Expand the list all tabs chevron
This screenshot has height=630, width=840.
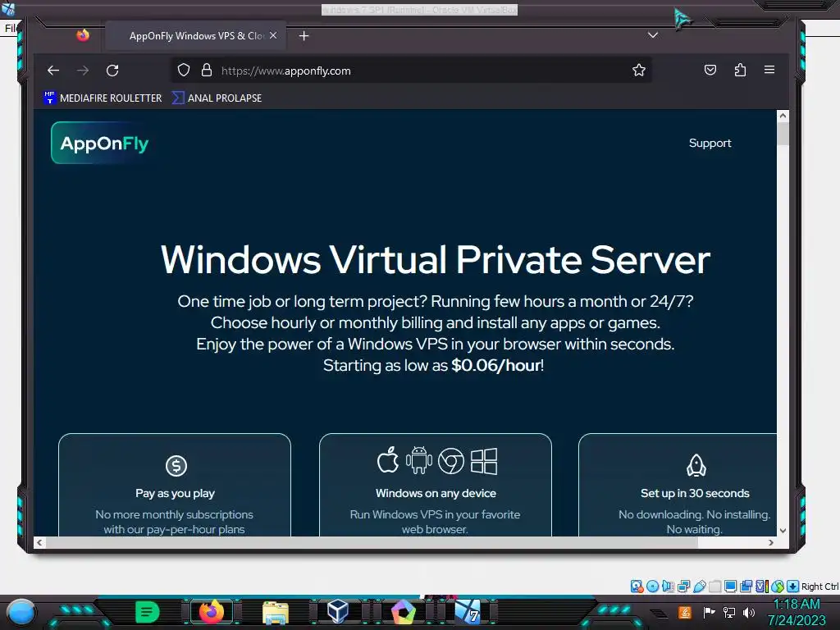point(652,35)
